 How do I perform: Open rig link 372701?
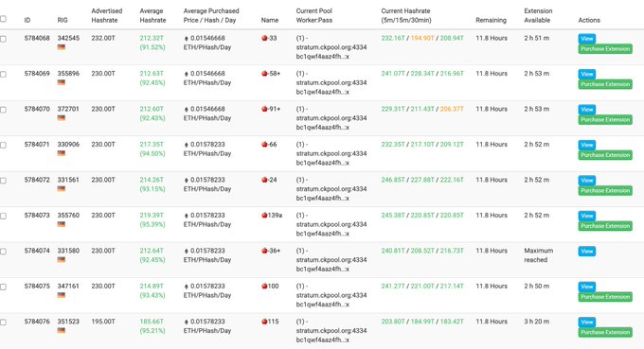tap(68, 109)
